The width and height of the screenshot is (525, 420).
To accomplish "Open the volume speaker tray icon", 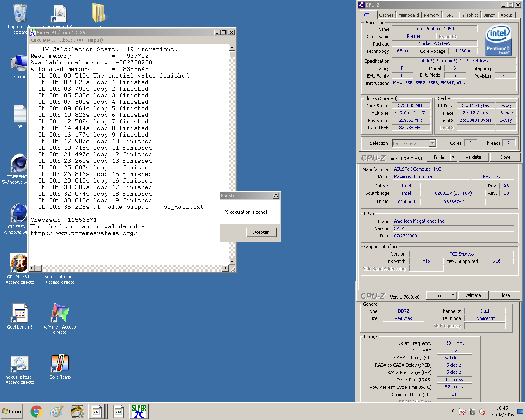I will [482, 411].
